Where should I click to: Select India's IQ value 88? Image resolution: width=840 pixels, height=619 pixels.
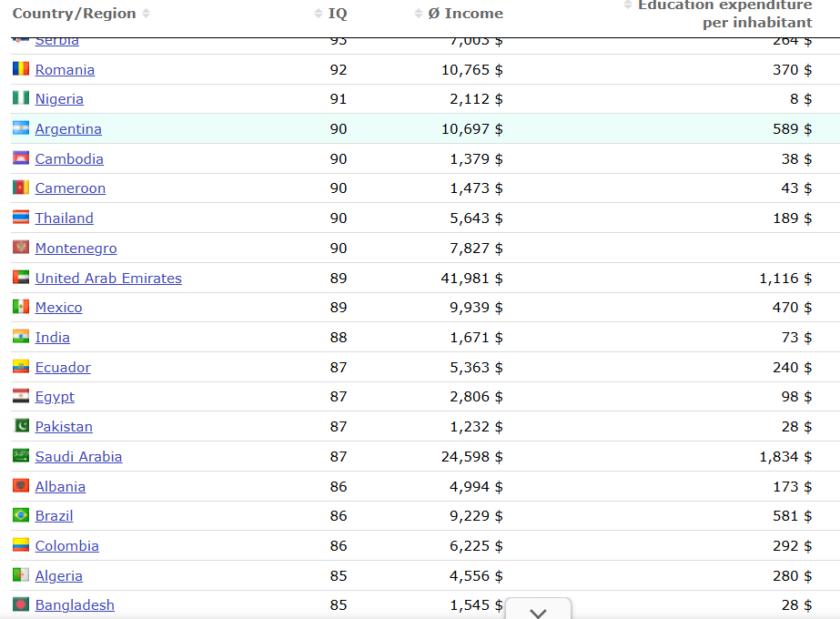pos(339,338)
